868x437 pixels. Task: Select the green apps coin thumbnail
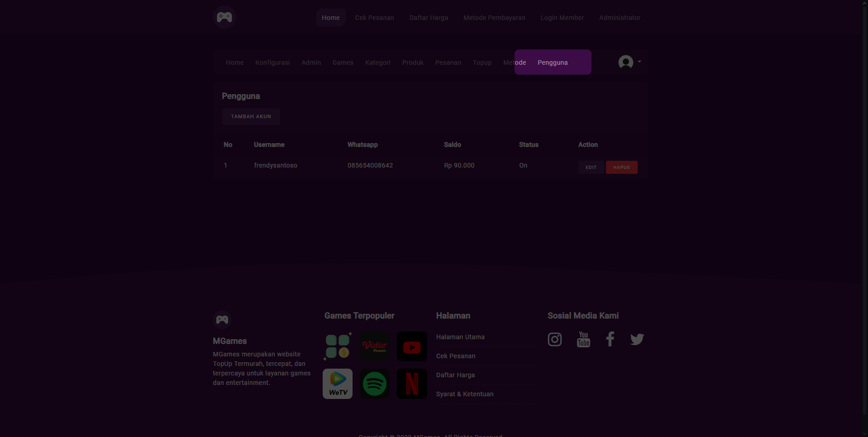point(338,346)
